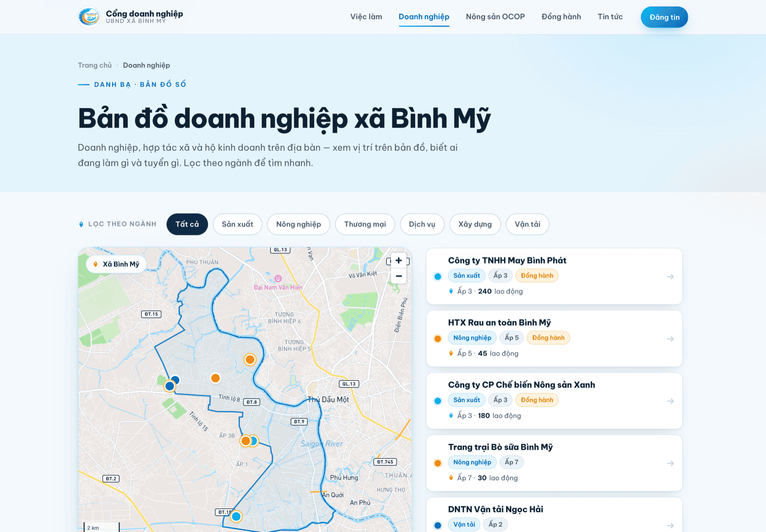The height and width of the screenshot is (532, 766).
Task: Click Đồng hành tag on May Bình Phát card
Action: tap(537, 276)
